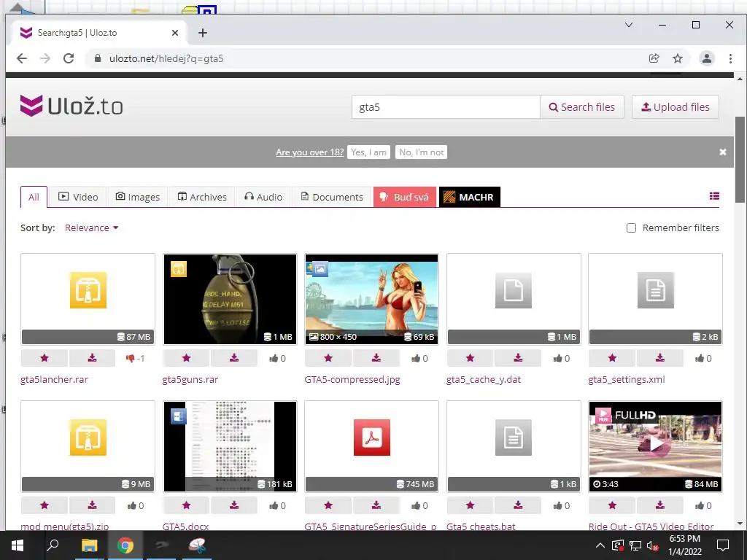Switch to the Video tab
The image size is (747, 560).
pos(78,197)
